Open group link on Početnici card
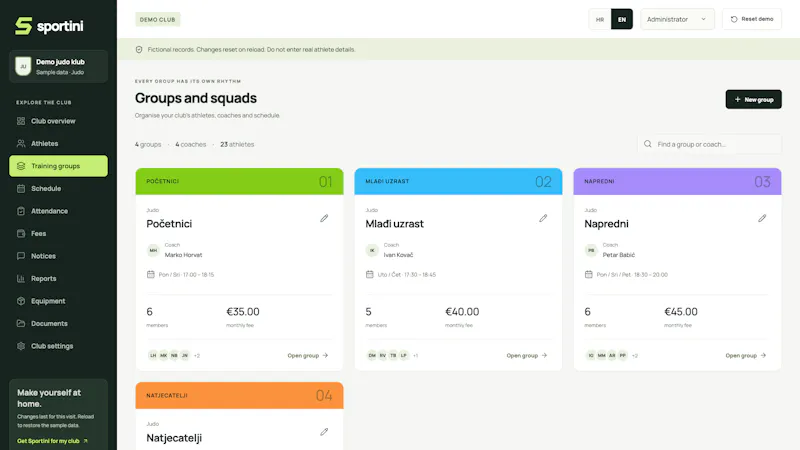The height and width of the screenshot is (450, 800). [308, 356]
